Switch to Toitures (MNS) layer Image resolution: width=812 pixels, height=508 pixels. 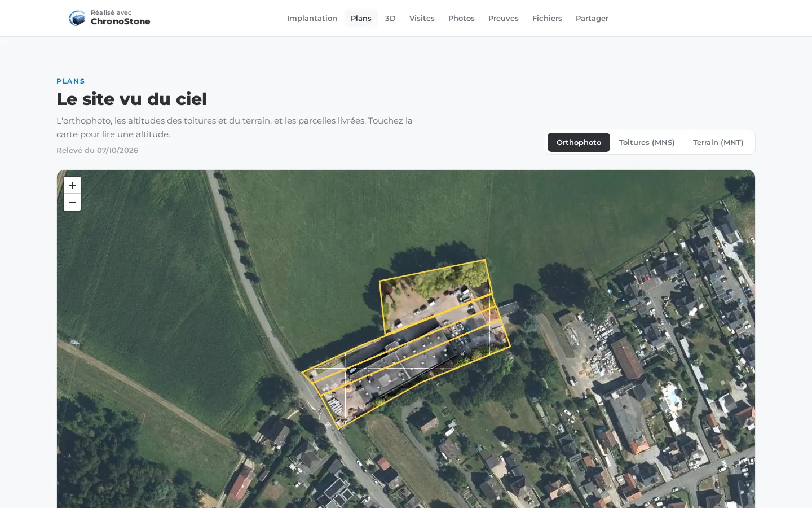tap(647, 142)
